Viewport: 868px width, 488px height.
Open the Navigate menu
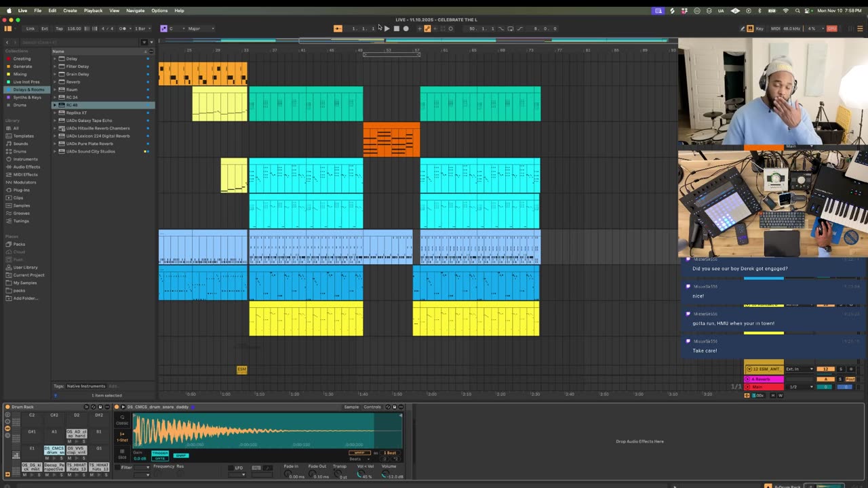coord(135,10)
